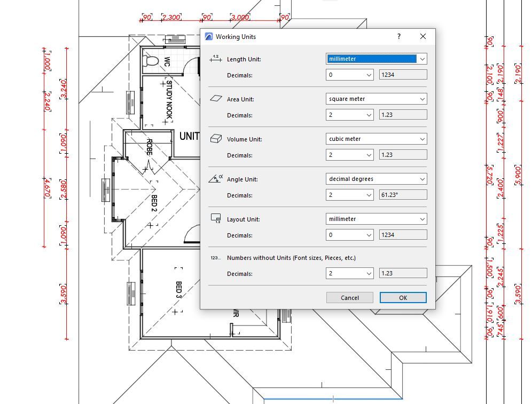Screen dimensions: 532x404
Task: Click the angle preview field showing 61.23°
Action: click(x=403, y=195)
